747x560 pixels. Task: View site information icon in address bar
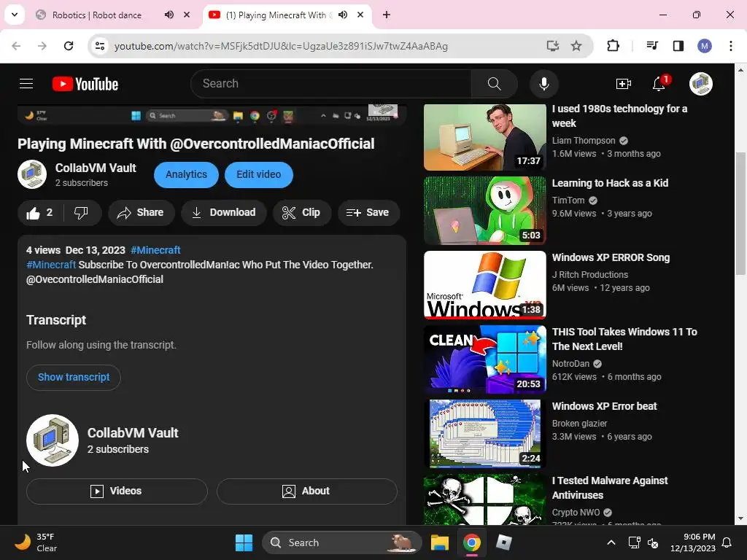(100, 46)
